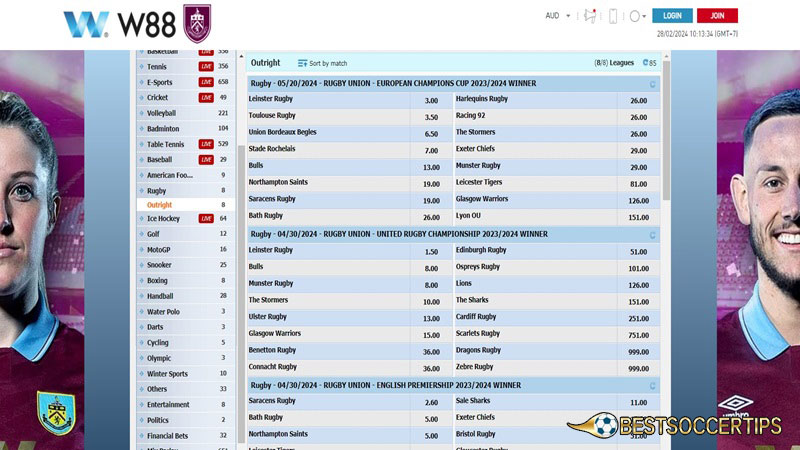Viewport: 800px width, 450px height.
Task: Open Winter Sports in sidebar
Action: point(167,374)
